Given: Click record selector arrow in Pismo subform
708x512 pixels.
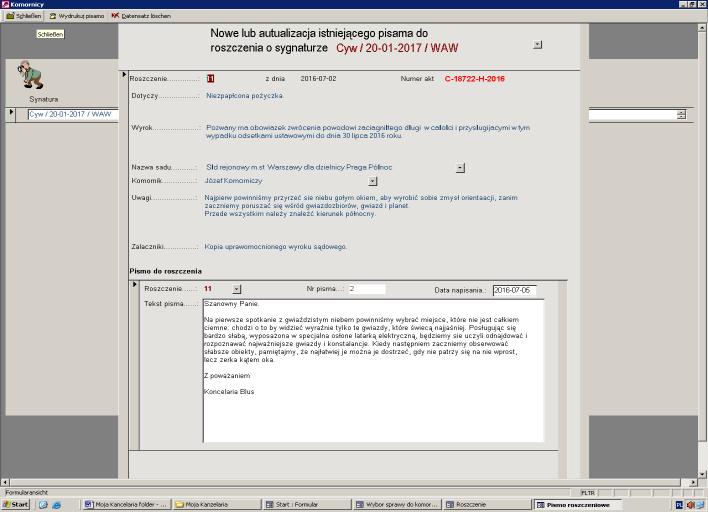Looking at the screenshot, I should (x=135, y=285).
